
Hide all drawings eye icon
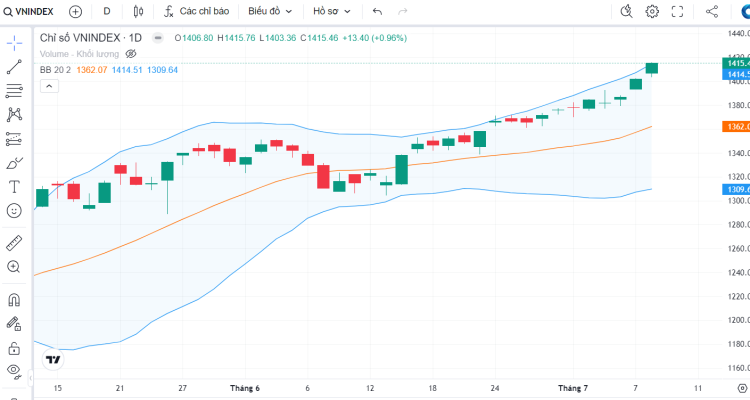14,371
